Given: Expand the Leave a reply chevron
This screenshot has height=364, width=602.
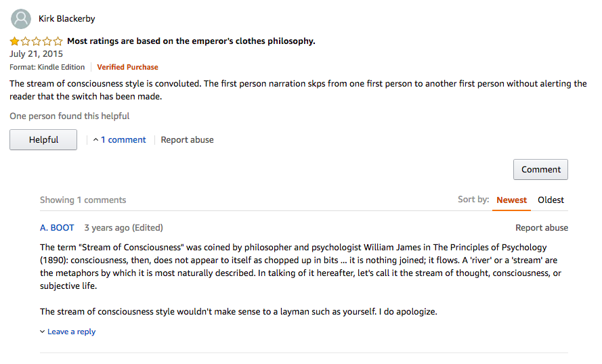Looking at the screenshot, I should [42, 332].
